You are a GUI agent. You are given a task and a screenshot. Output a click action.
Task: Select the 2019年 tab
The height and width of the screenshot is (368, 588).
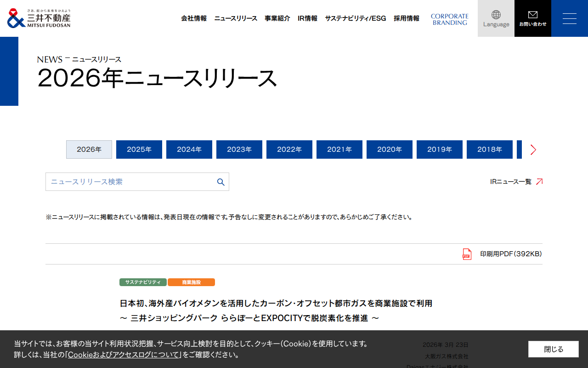coord(440,149)
